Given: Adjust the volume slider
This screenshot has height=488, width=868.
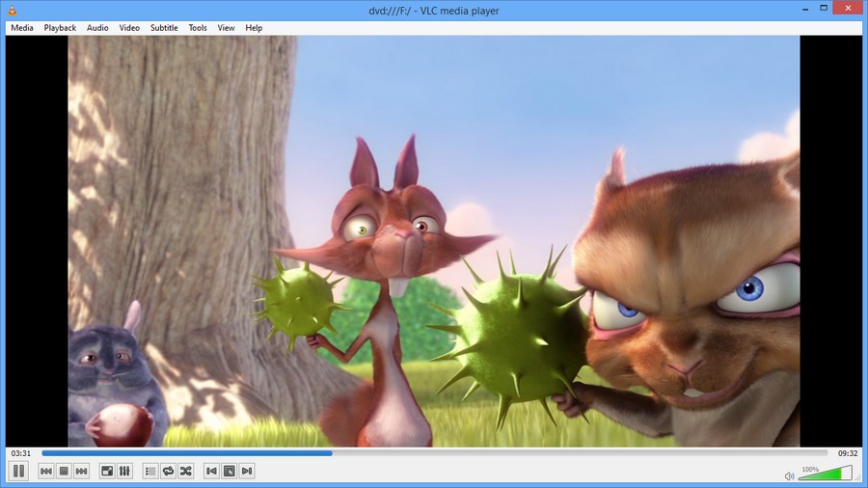Looking at the screenshot, I should click(826, 474).
